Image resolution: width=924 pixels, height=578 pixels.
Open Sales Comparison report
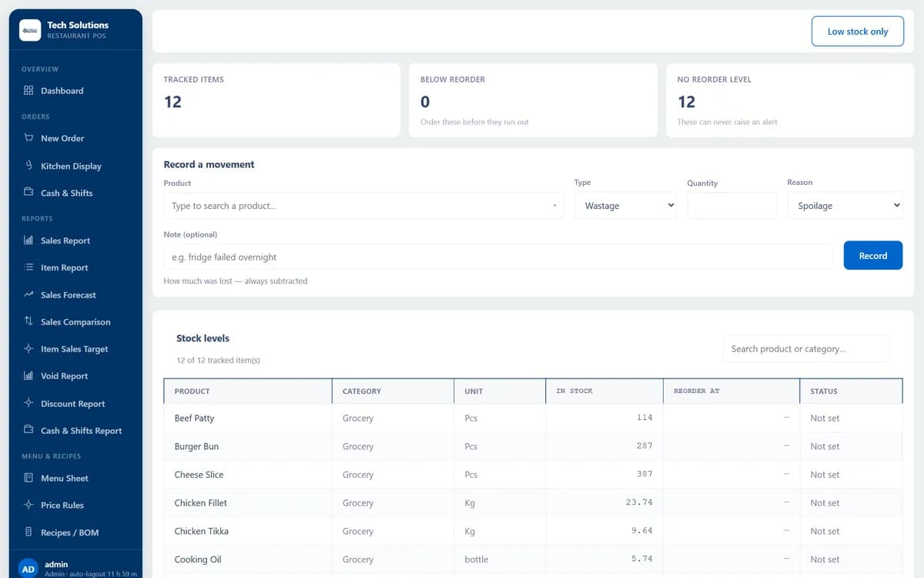click(x=75, y=322)
